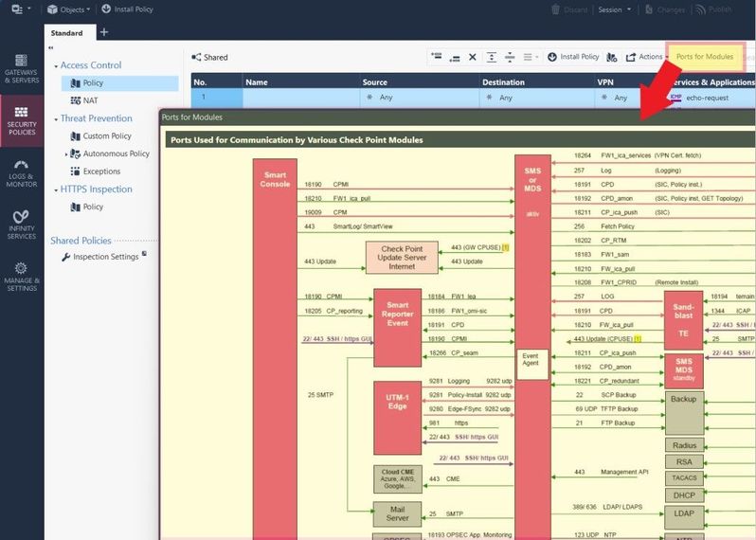Click the Radius box

click(684, 445)
